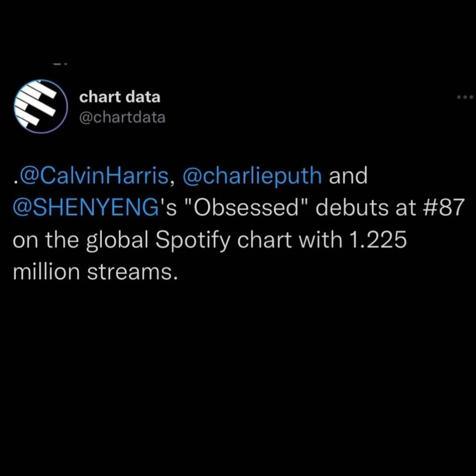Screen dimensions: 476x476
Task: Click the "million streams." final line
Action: [x=95, y=272]
